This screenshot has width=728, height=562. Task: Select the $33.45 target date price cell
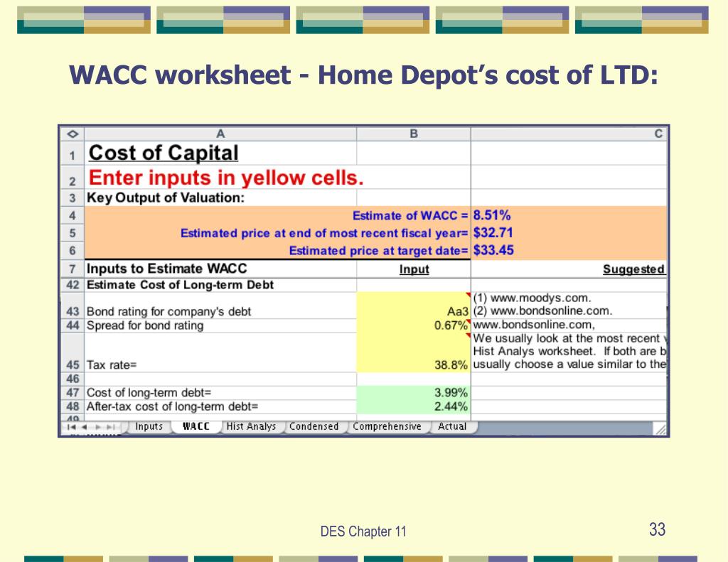point(569,251)
